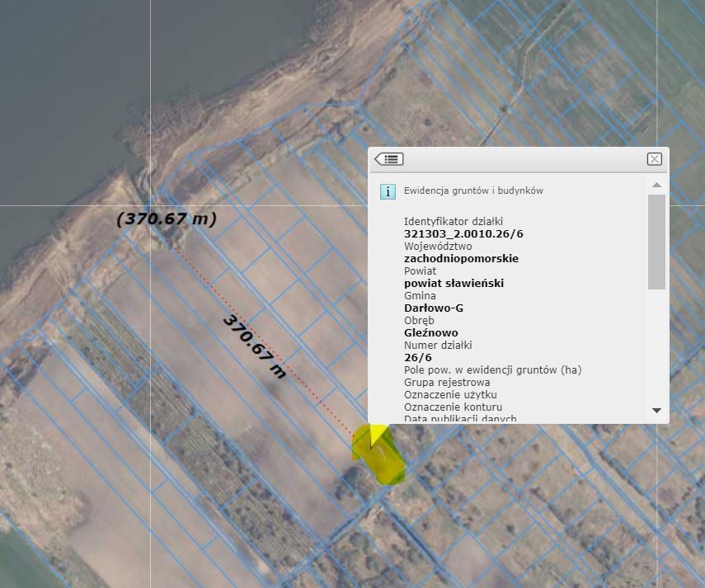The width and height of the screenshot is (705, 588).
Task: Click the rotated 370.67 m measurement label
Action: [255, 346]
